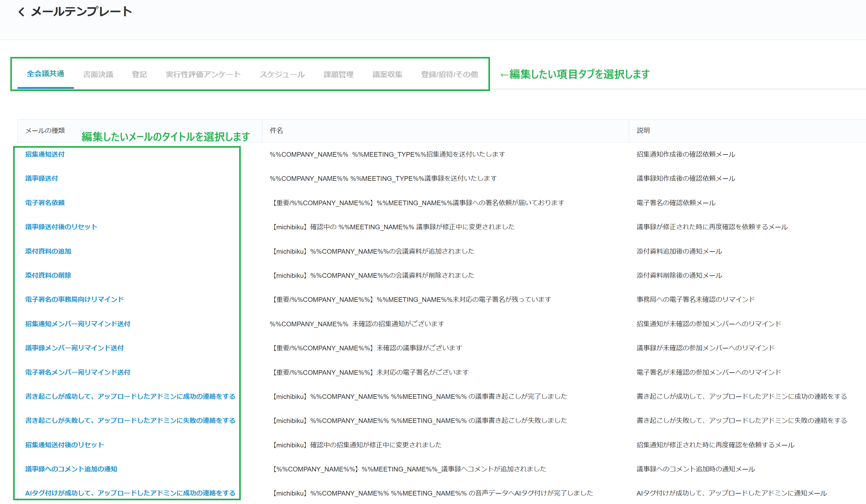The image size is (866, 504).
Task: Open the 議事録へのコメント追加の通知 template
Action: [x=70, y=469]
